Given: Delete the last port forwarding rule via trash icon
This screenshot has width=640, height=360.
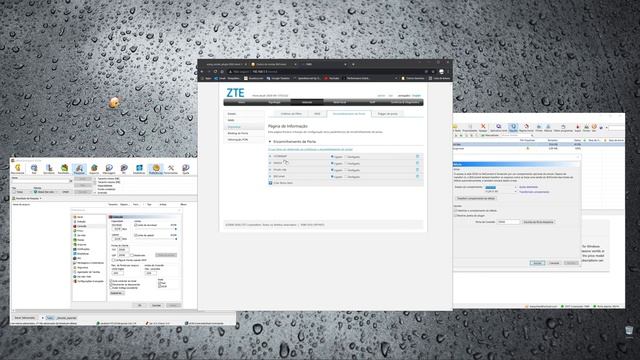Looking at the screenshot, I should 418,176.
